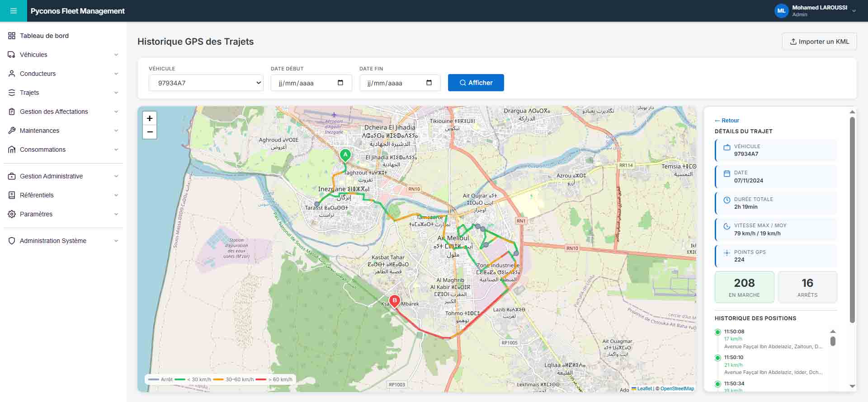Click the green start marker A

(x=345, y=155)
